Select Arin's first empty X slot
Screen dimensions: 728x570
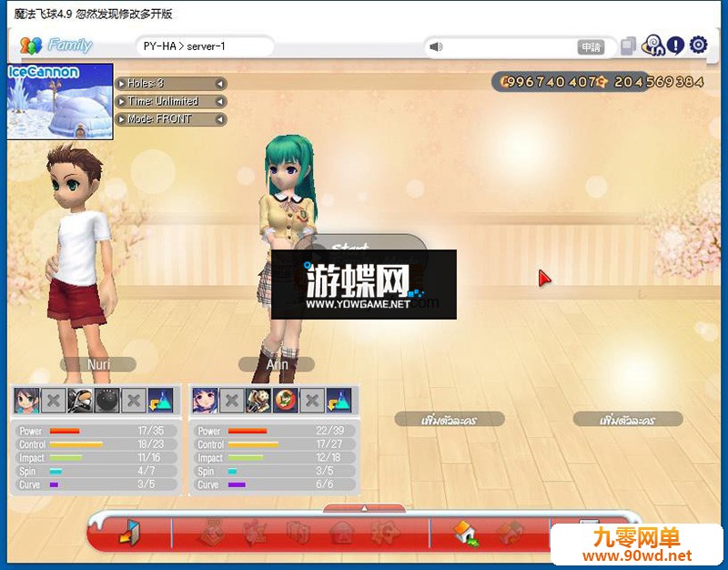coord(232,401)
